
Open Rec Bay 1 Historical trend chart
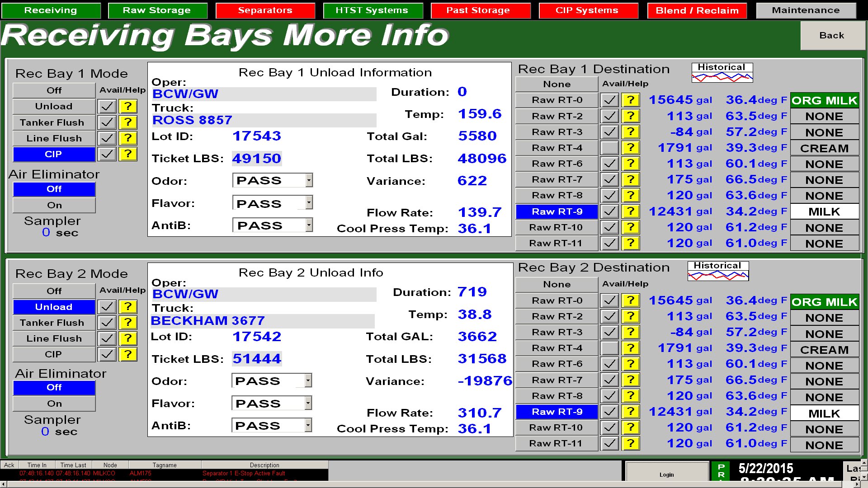pos(722,73)
